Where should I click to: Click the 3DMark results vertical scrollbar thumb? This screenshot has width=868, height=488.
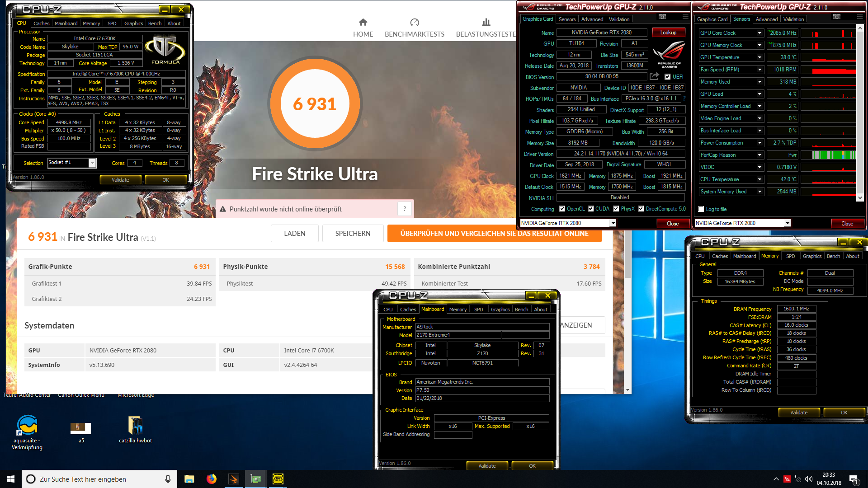[627, 253]
